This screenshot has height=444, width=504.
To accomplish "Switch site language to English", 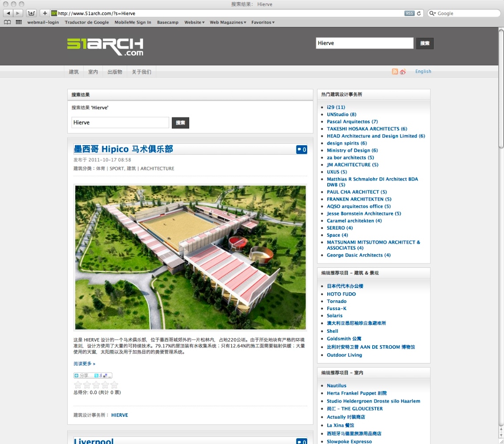I will click(423, 71).
